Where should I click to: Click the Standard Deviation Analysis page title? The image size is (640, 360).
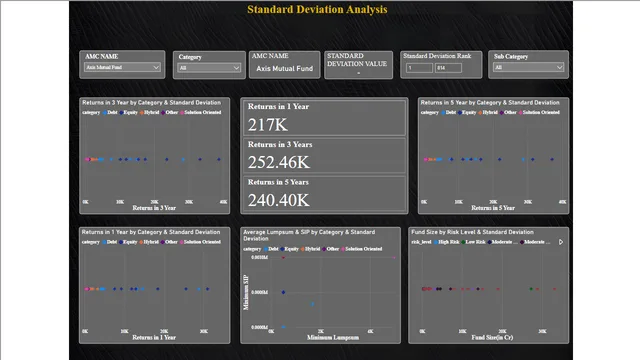coord(317,9)
